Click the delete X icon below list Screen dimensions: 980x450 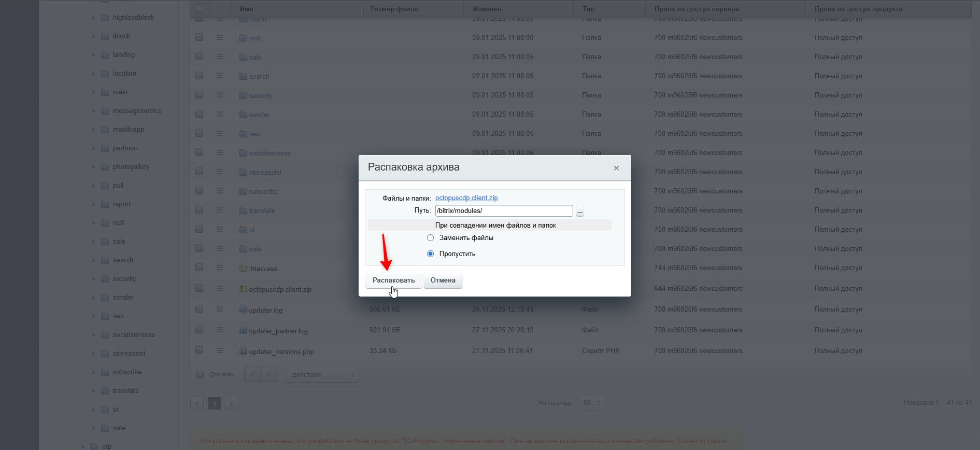click(x=268, y=374)
